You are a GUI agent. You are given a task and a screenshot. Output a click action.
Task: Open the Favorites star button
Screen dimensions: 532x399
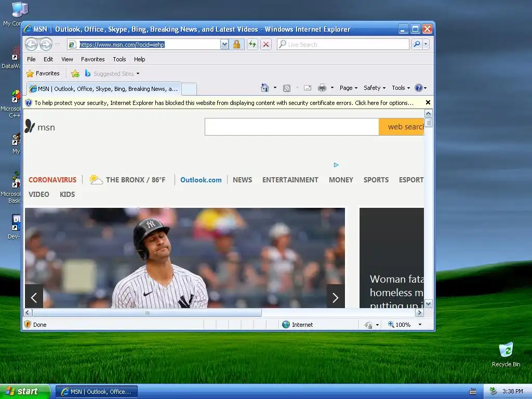pos(43,73)
